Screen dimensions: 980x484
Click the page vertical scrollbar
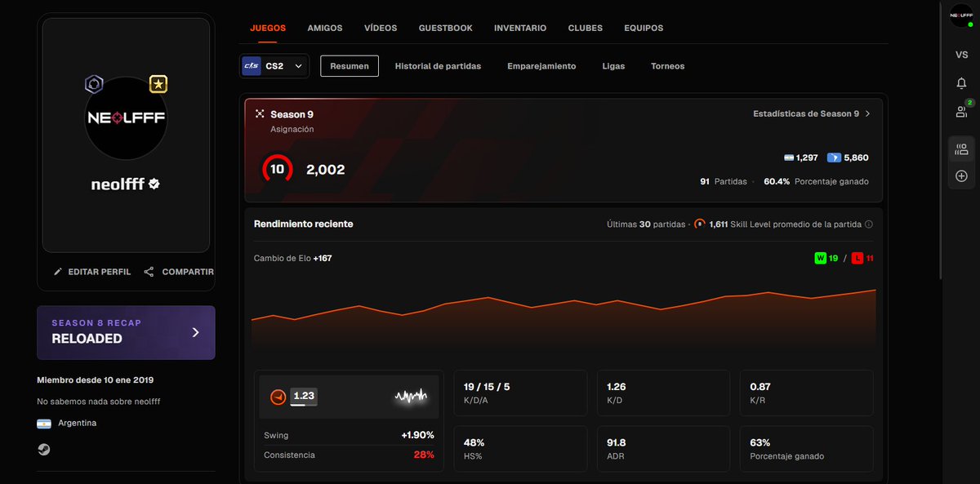(941, 140)
